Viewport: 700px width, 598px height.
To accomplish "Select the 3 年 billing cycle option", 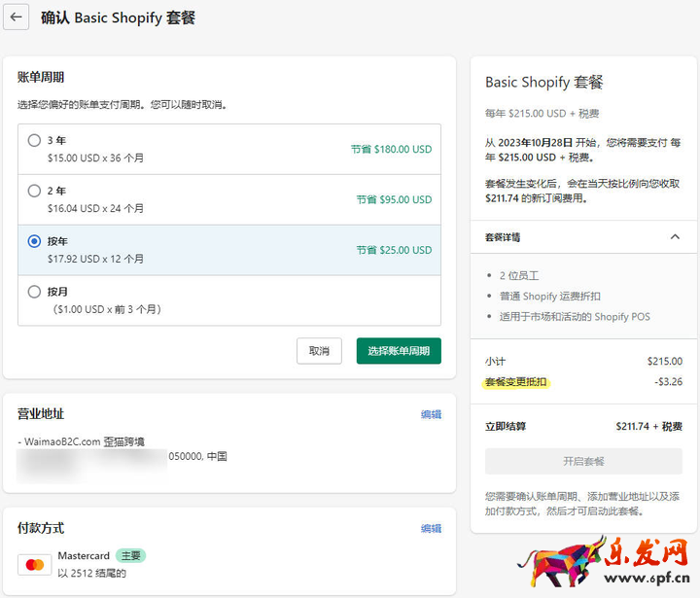I will (34, 140).
